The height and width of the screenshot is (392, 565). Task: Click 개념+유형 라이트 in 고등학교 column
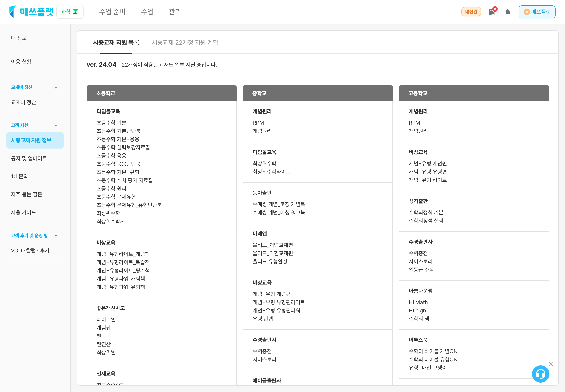pyautogui.click(x=428, y=180)
